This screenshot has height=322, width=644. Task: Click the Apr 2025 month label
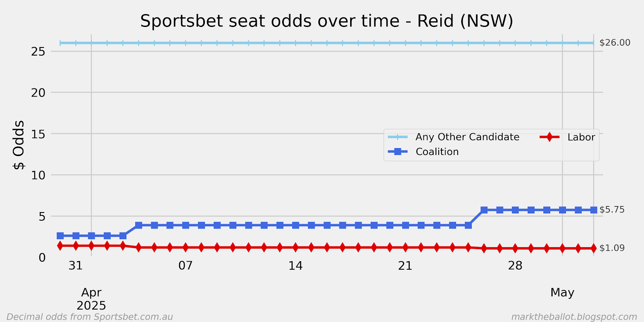pyautogui.click(x=91, y=299)
